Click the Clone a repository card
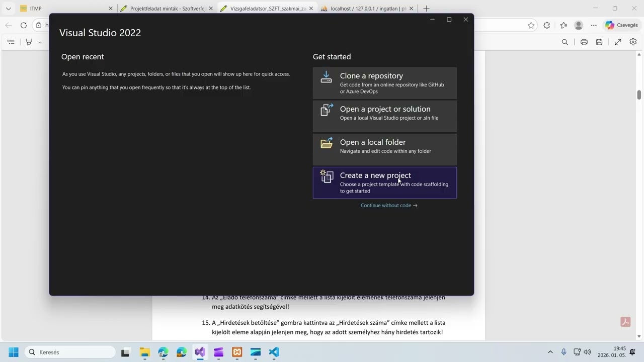 pyautogui.click(x=384, y=83)
